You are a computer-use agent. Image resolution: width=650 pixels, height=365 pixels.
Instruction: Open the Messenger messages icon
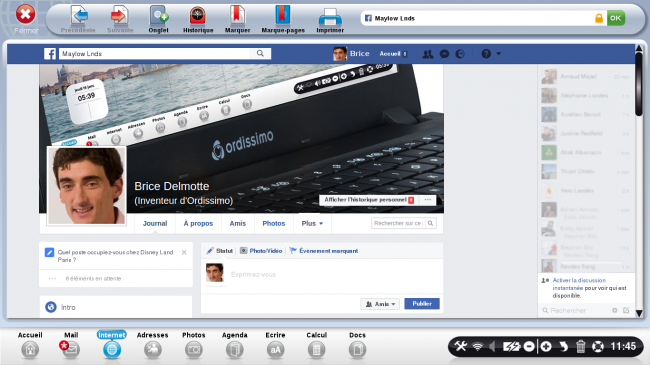[444, 54]
